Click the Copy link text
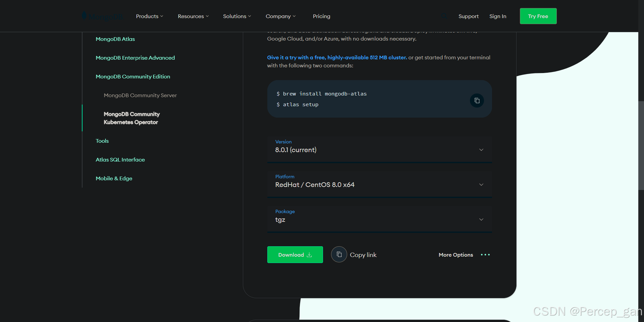This screenshot has height=322, width=644. click(x=363, y=255)
